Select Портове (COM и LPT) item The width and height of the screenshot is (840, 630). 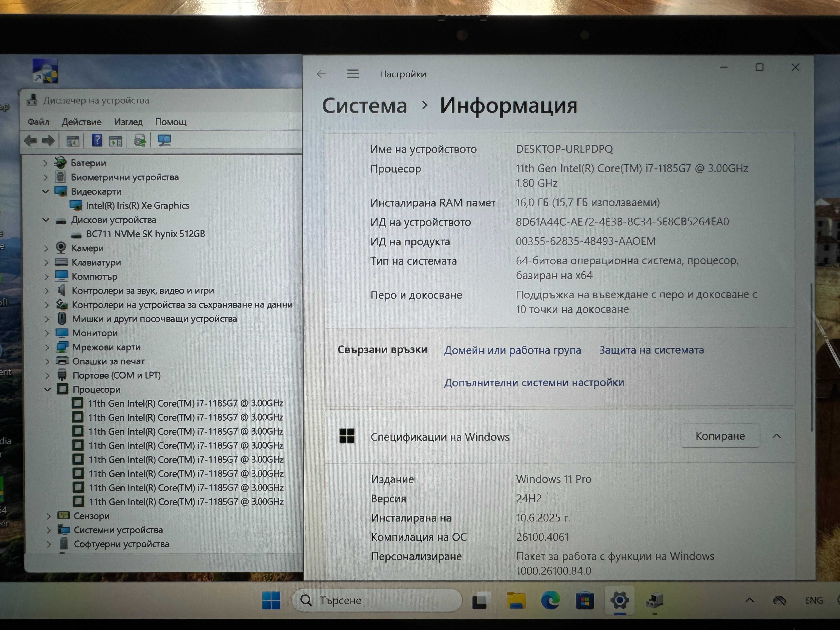coord(117,375)
